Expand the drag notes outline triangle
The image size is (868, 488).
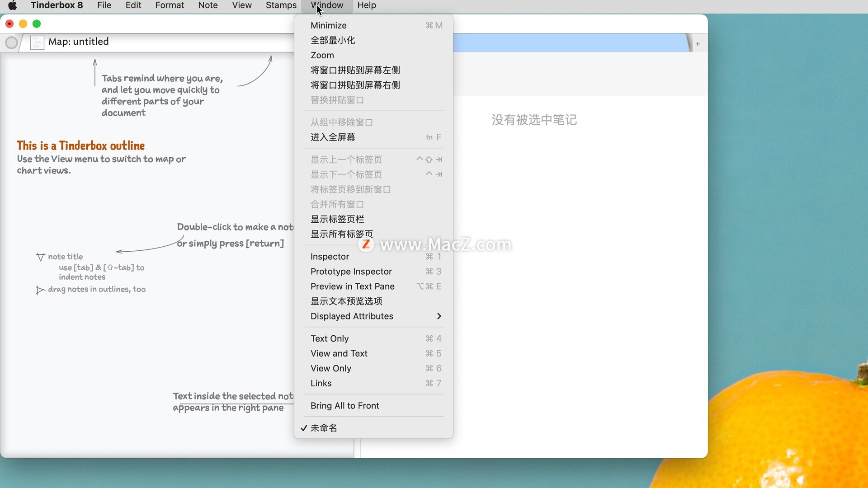click(x=40, y=290)
